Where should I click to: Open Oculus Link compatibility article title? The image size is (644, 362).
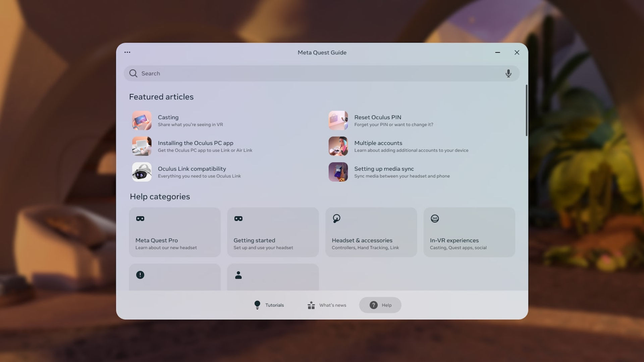click(x=192, y=169)
